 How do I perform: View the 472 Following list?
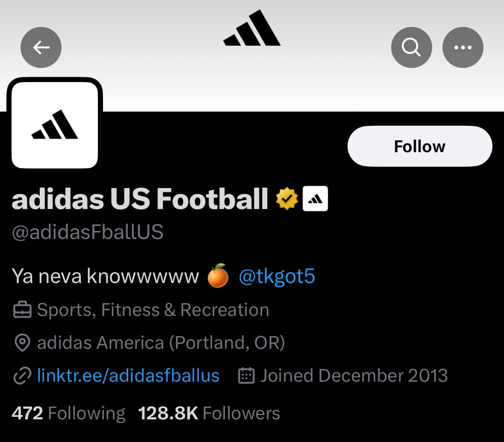click(68, 413)
